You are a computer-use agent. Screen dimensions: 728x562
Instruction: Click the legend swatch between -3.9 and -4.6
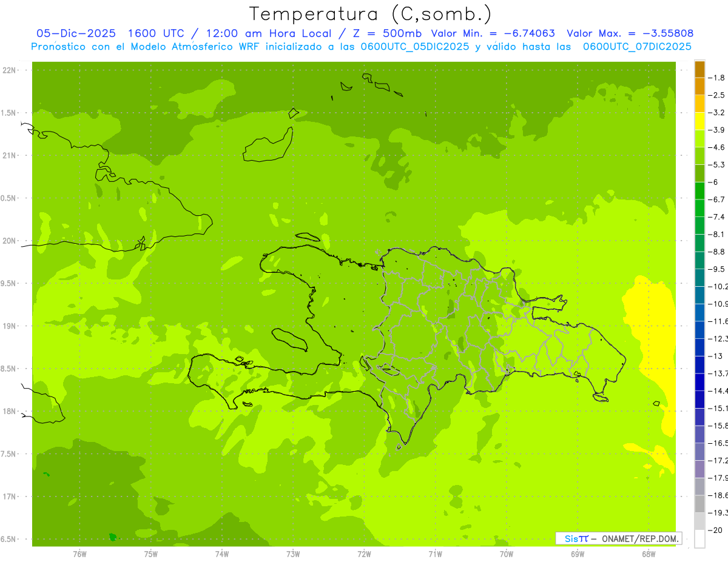(x=699, y=139)
